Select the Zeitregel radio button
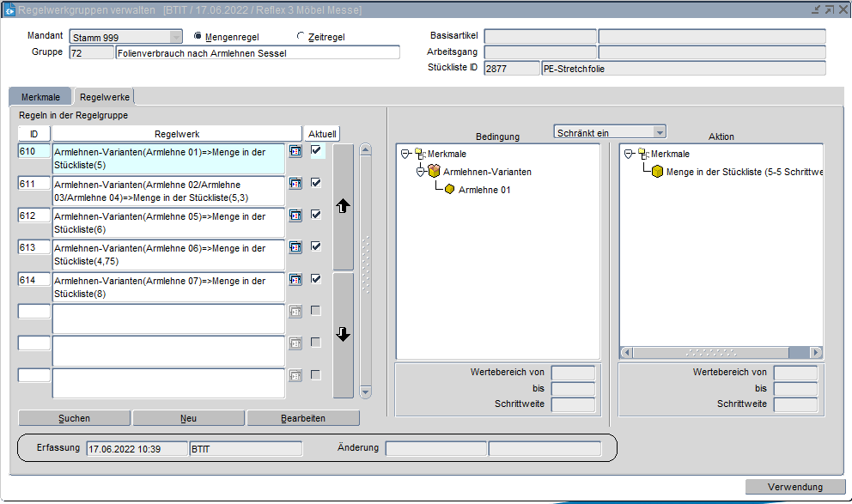 301,37
